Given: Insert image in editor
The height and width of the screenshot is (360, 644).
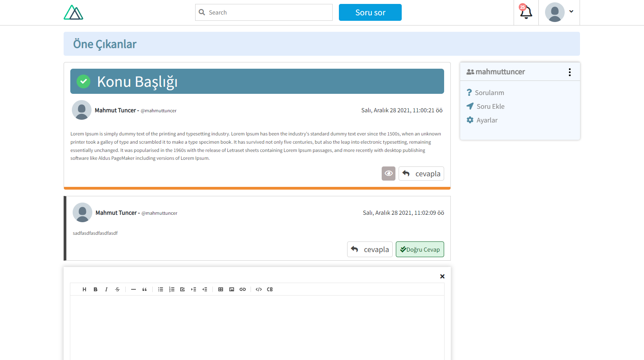Looking at the screenshot, I should click(x=232, y=289).
